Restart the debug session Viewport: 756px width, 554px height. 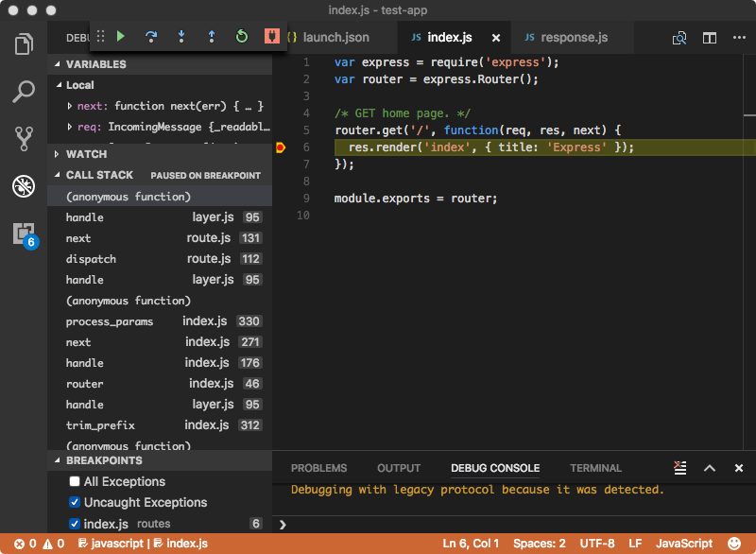click(242, 36)
